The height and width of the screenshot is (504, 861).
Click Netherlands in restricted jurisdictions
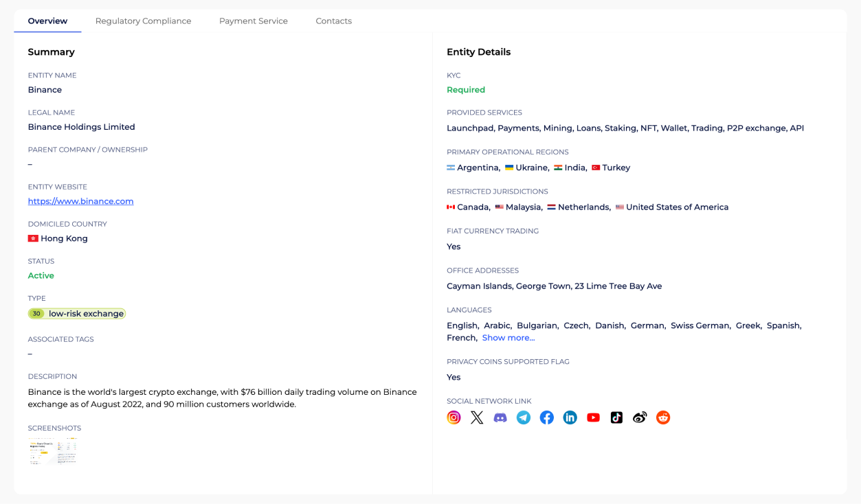[x=583, y=207]
